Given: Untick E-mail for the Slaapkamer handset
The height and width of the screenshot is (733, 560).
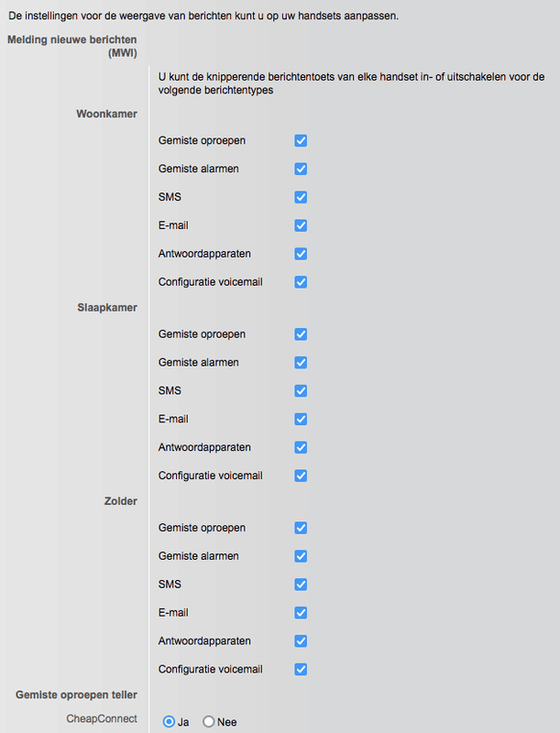Looking at the screenshot, I should click(x=301, y=420).
